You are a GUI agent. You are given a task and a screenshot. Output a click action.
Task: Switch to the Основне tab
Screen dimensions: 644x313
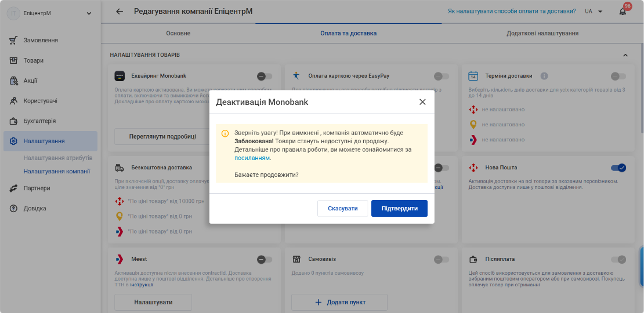click(x=178, y=33)
